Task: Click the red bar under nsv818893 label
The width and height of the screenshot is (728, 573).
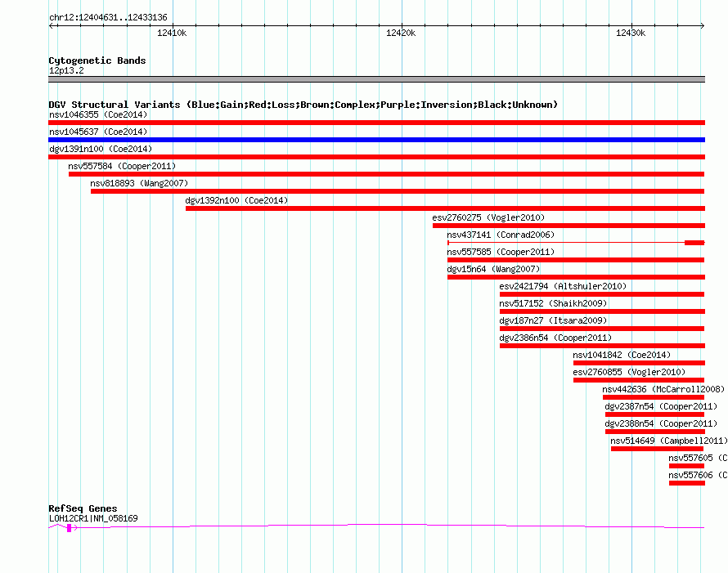Action: 398,191
